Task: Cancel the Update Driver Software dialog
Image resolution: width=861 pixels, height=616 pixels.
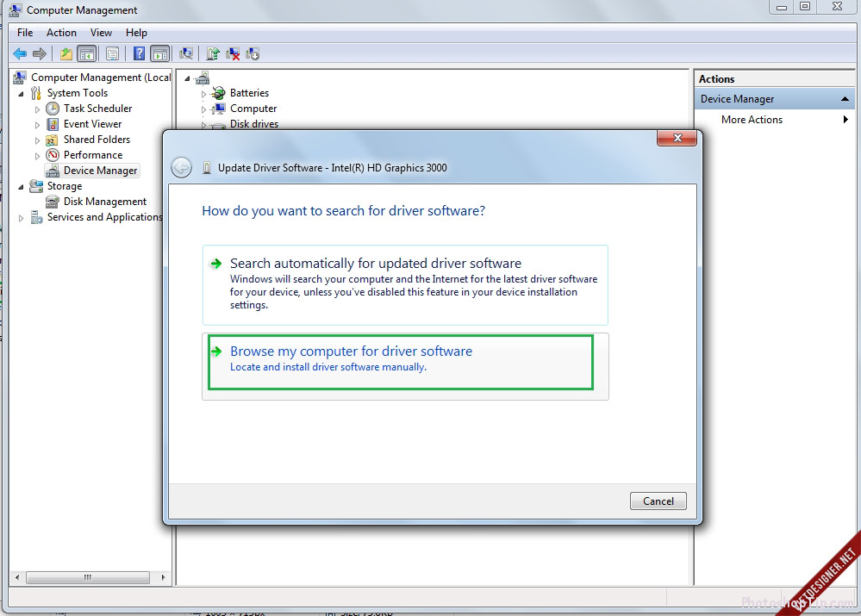Action: pos(658,501)
